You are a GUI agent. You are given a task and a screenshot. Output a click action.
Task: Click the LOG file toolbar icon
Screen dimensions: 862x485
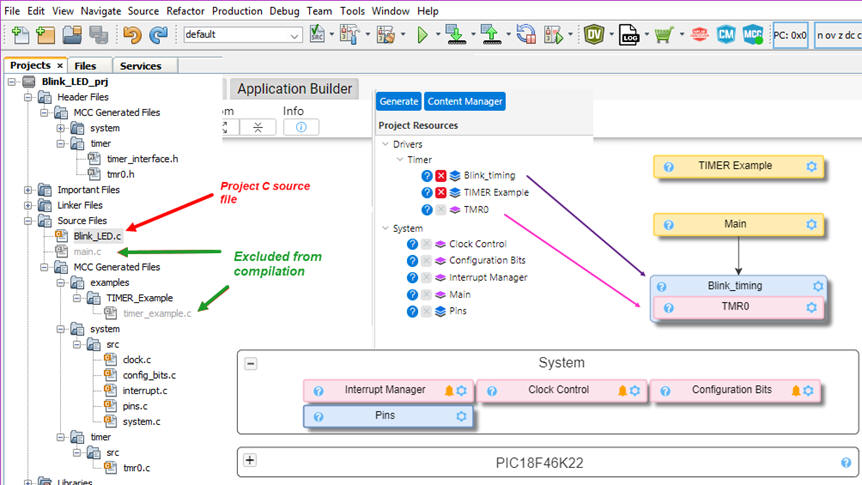(629, 35)
